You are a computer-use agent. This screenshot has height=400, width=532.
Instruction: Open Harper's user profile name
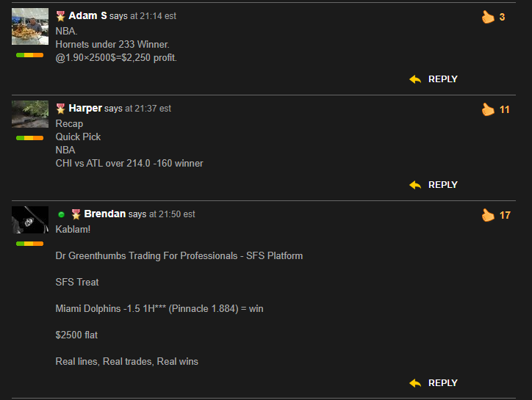click(x=85, y=108)
